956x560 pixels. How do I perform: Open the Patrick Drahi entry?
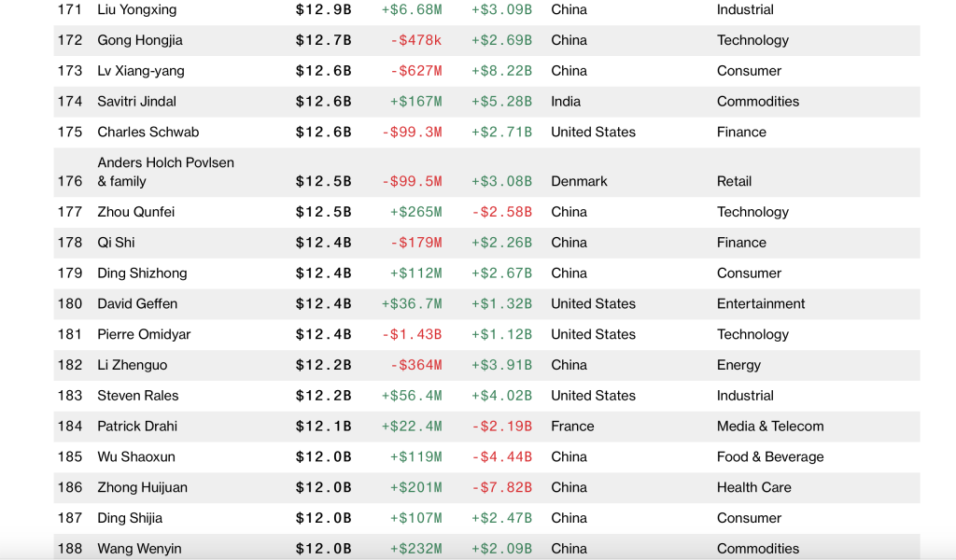[x=137, y=427]
